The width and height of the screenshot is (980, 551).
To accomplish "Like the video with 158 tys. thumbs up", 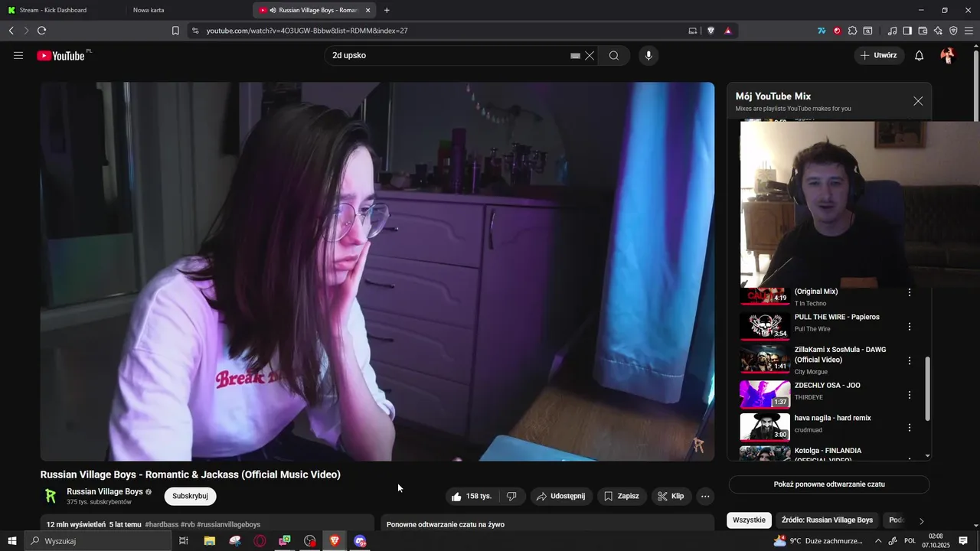I will point(472,496).
